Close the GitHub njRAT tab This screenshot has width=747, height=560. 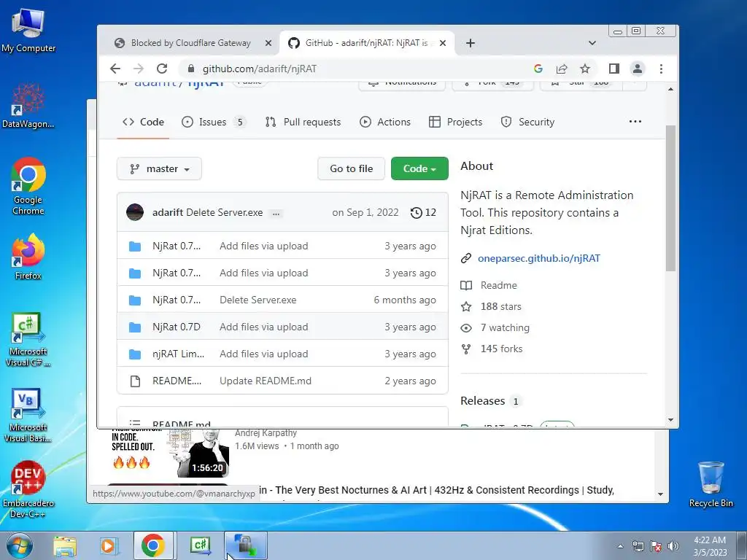tap(443, 43)
